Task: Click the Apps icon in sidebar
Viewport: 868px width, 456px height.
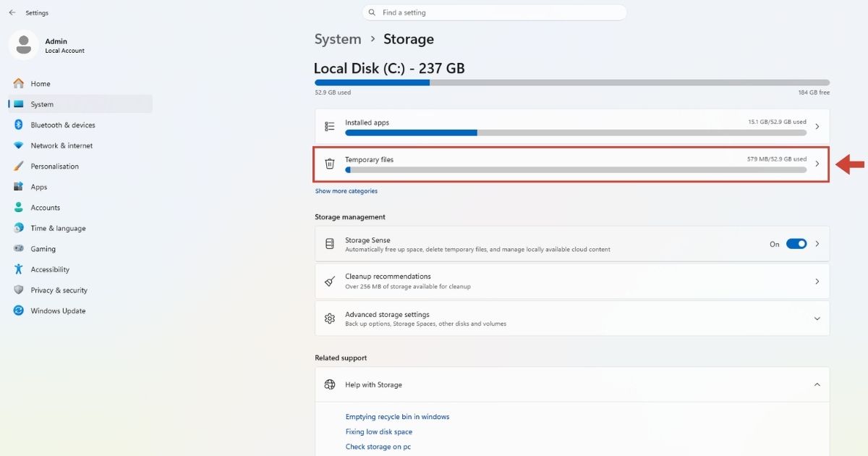Action: point(19,187)
